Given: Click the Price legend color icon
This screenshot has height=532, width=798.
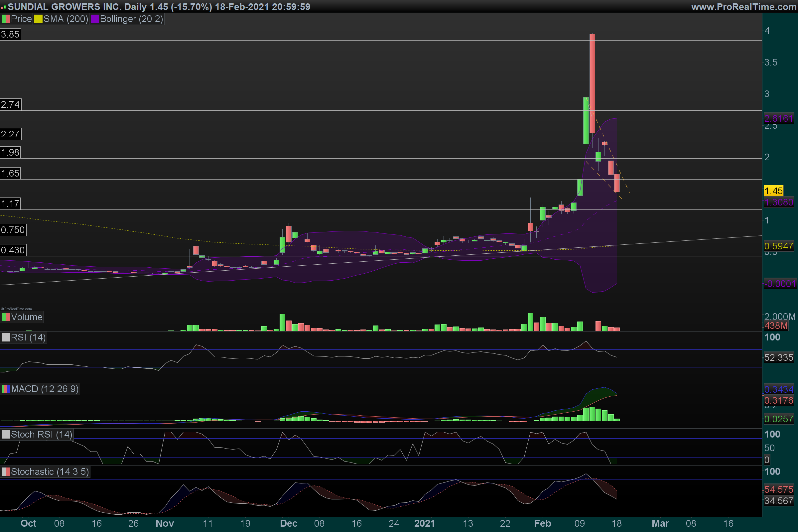Looking at the screenshot, I should (6, 19).
